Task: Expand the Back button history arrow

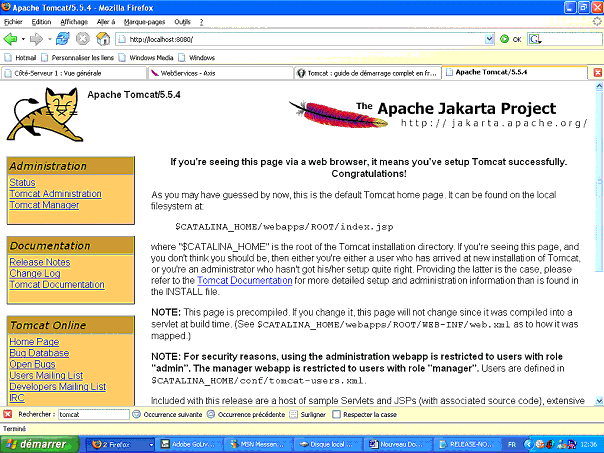Action: 23,39
